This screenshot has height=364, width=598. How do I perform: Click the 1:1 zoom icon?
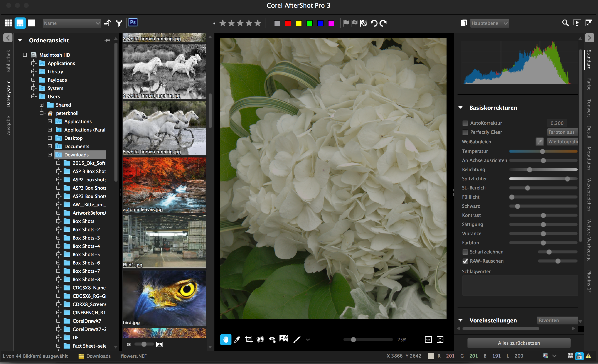point(428,340)
